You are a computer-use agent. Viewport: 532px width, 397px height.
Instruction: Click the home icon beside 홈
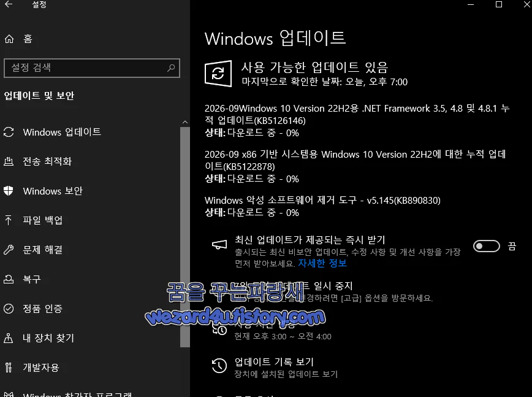9,39
